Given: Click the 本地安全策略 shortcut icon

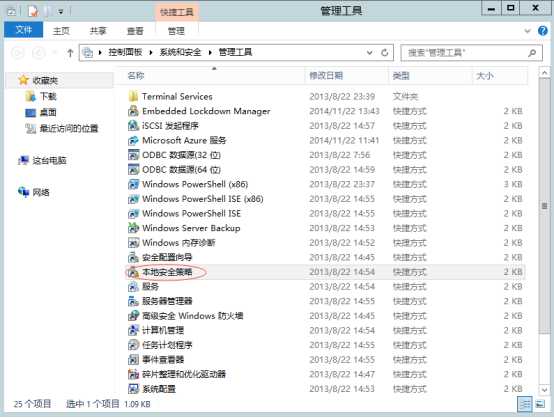Looking at the screenshot, I should point(133,272).
